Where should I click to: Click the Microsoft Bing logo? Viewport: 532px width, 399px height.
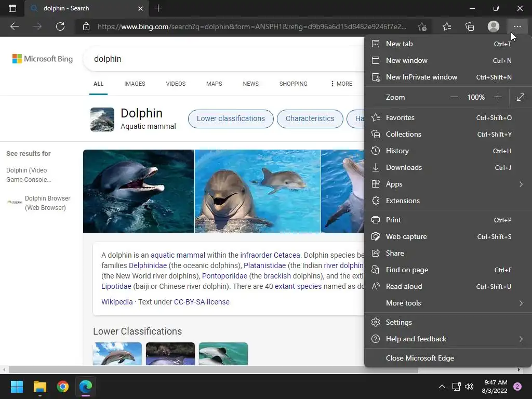click(43, 59)
